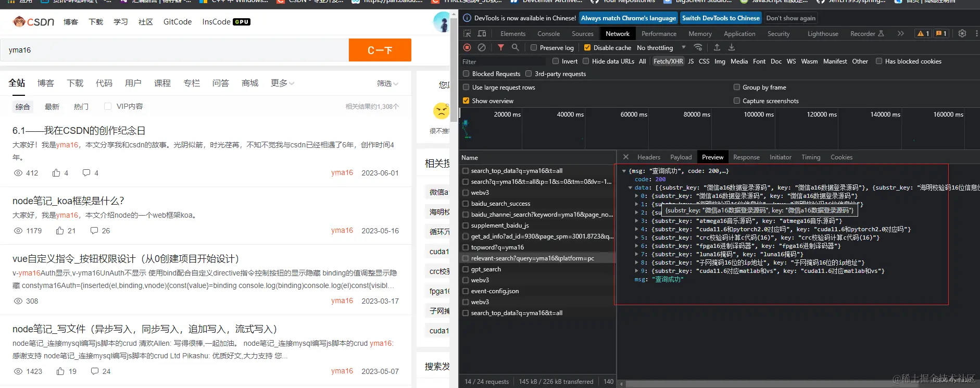This screenshot has width=980, height=388.
Task: Enable Use large request rows
Action: tap(466, 87)
